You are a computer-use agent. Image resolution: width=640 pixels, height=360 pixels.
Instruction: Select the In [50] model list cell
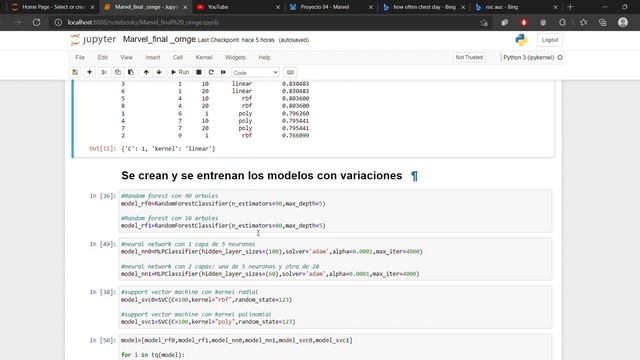click(335, 347)
